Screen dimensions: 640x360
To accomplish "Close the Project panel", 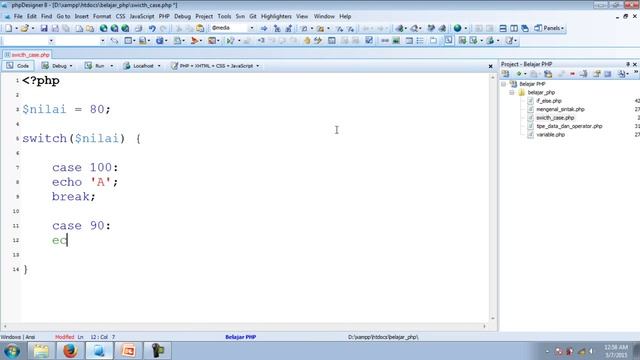I will 635,64.
